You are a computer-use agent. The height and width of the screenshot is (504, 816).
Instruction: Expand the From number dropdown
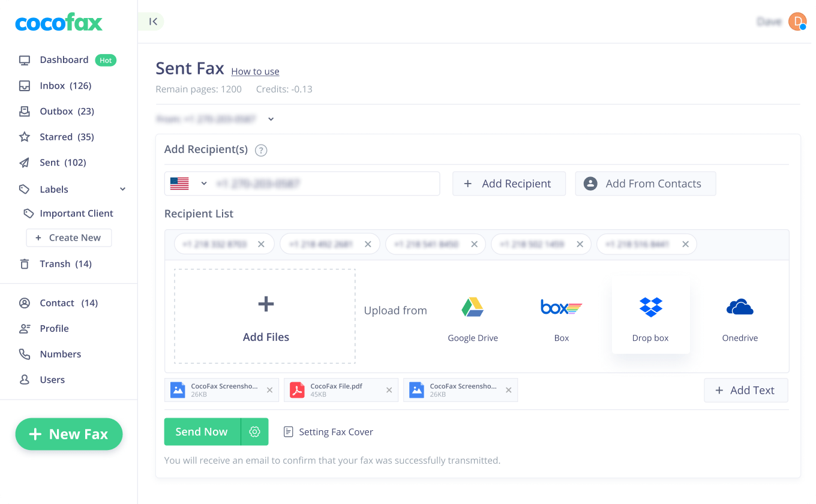click(x=271, y=119)
